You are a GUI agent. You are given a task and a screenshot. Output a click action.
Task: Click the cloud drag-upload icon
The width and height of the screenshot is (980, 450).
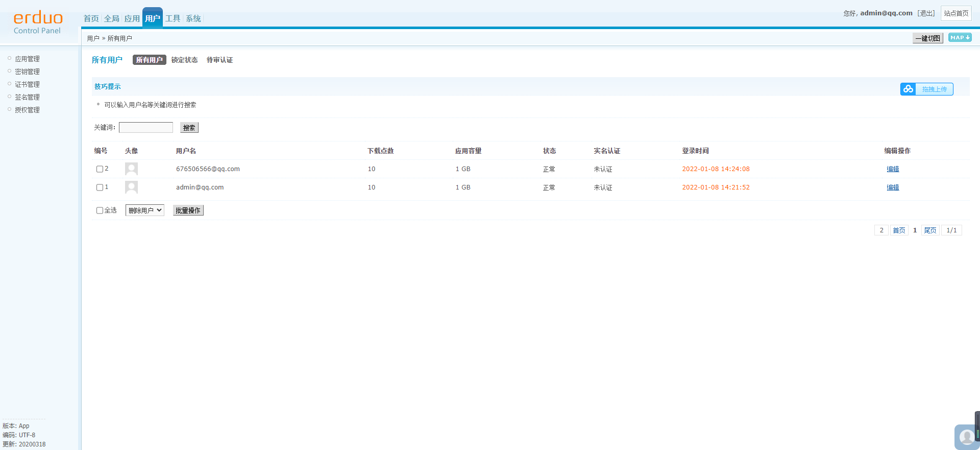click(908, 89)
